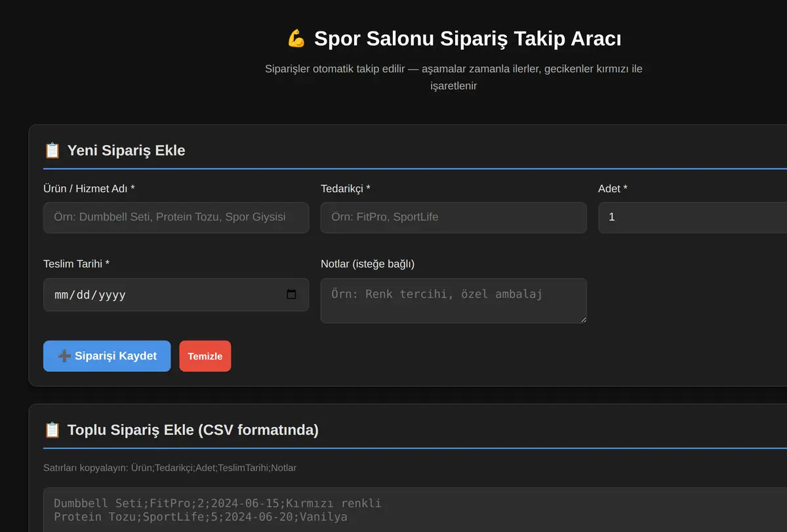Click the Adet * label
Image resolution: width=787 pixels, height=532 pixels.
coord(613,188)
